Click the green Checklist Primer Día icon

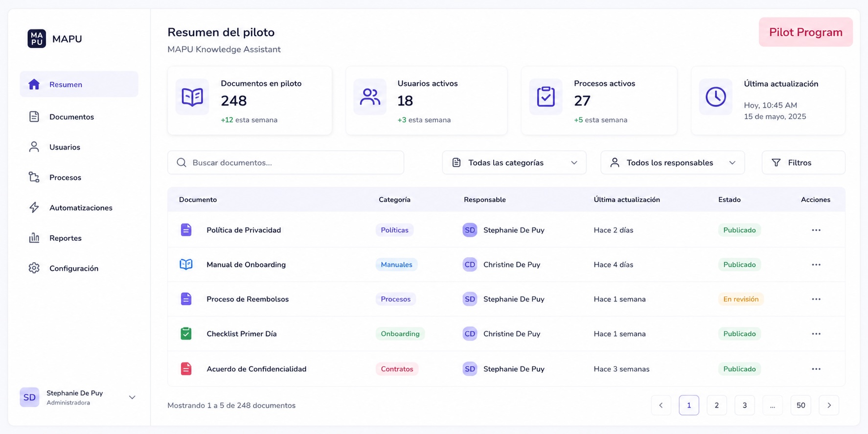pos(186,334)
